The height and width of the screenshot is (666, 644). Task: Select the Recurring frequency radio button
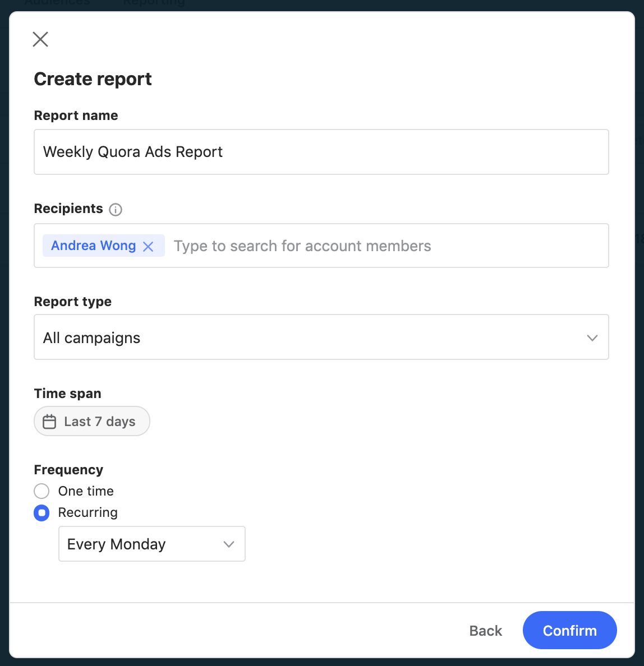(x=42, y=513)
